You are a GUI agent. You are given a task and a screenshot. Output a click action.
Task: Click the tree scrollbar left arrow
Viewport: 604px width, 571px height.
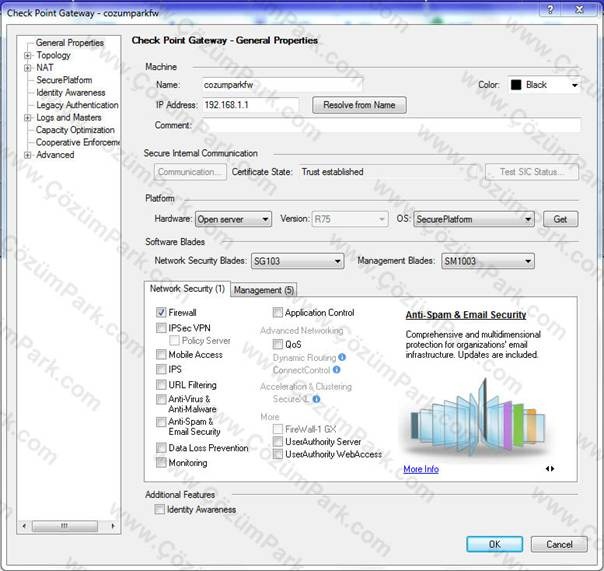(x=24, y=526)
